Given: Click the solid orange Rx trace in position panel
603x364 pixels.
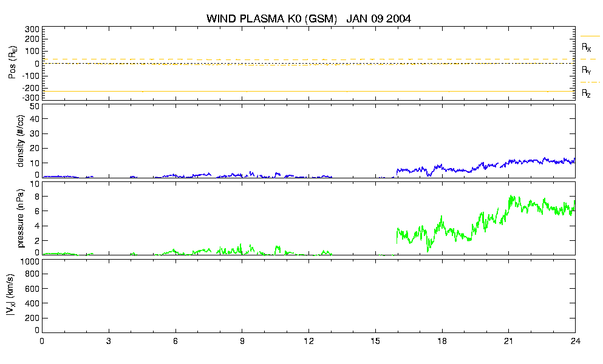Looking at the screenshot, I should [x=309, y=91].
